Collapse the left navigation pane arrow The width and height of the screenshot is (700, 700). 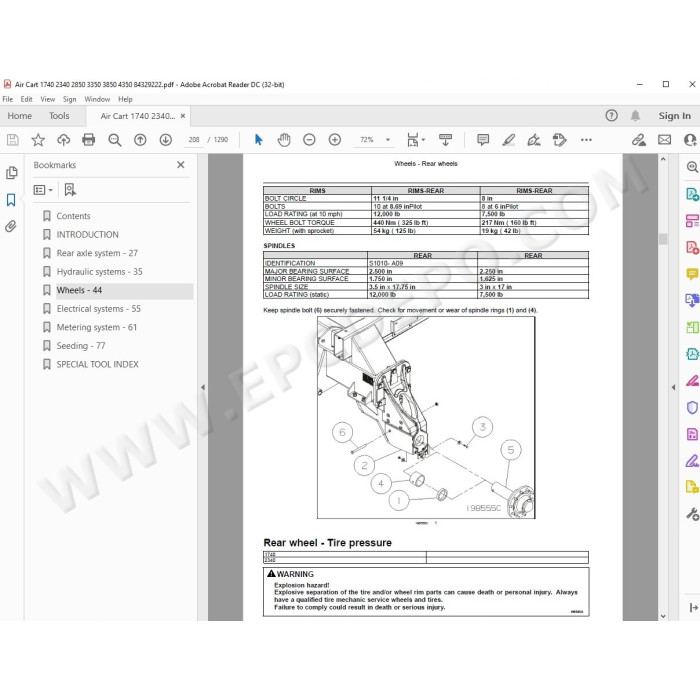203,388
